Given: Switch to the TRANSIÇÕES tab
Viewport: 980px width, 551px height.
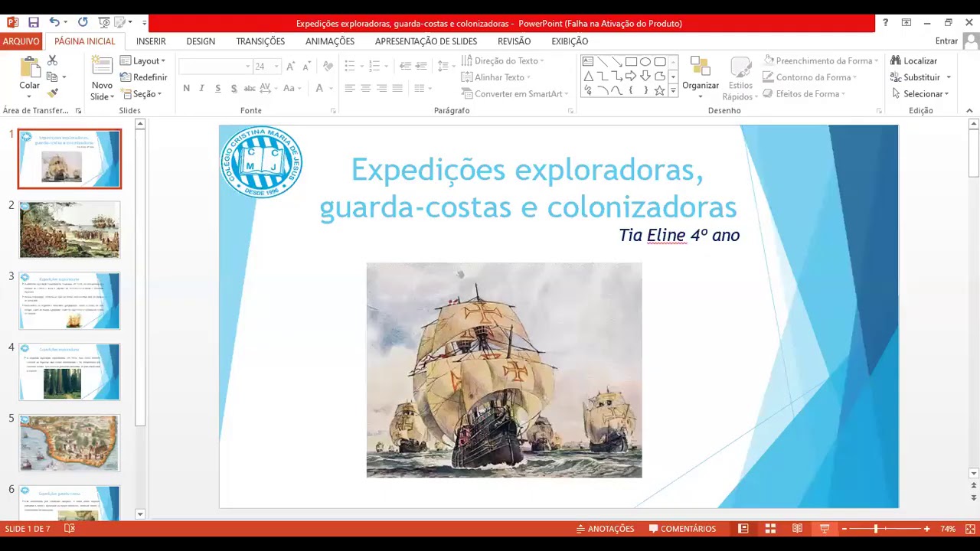Looking at the screenshot, I should (260, 41).
